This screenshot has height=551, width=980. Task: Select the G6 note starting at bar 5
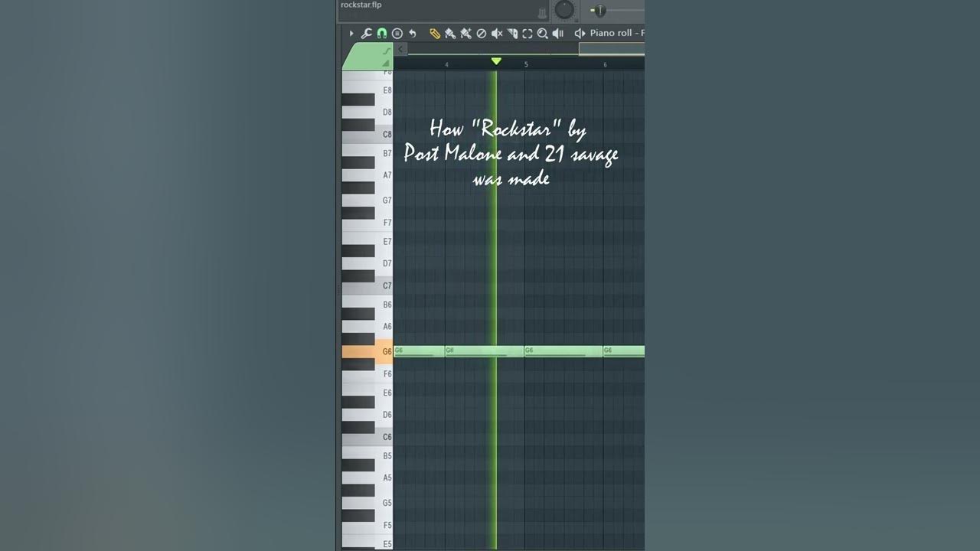point(563,351)
